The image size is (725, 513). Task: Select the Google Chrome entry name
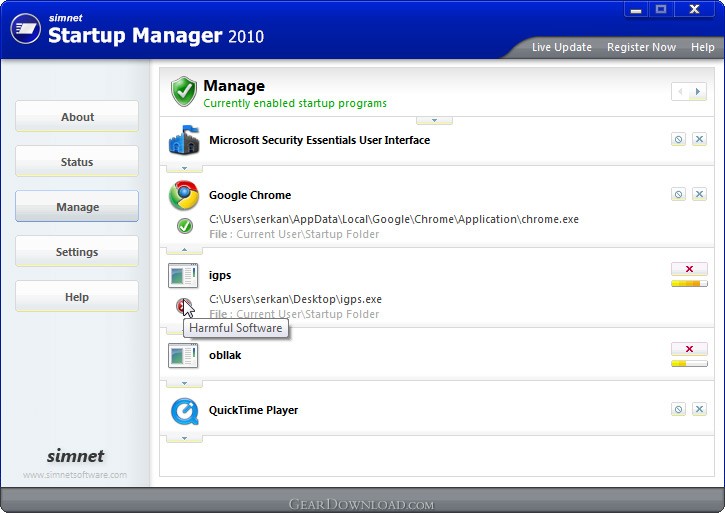pyautogui.click(x=250, y=195)
